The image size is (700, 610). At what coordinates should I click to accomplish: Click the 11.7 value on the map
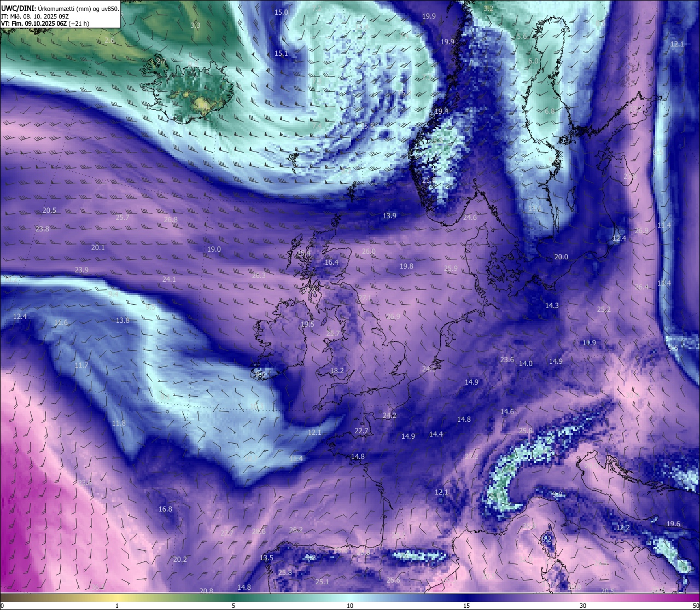81,365
